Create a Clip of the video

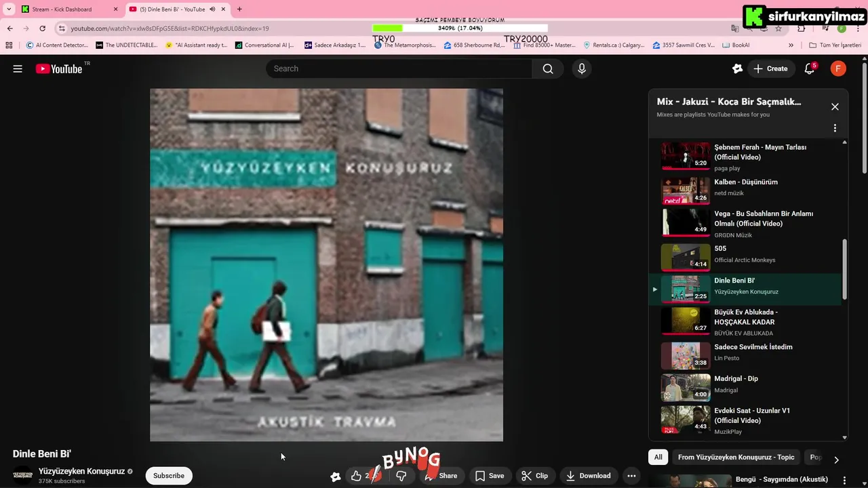point(534,476)
